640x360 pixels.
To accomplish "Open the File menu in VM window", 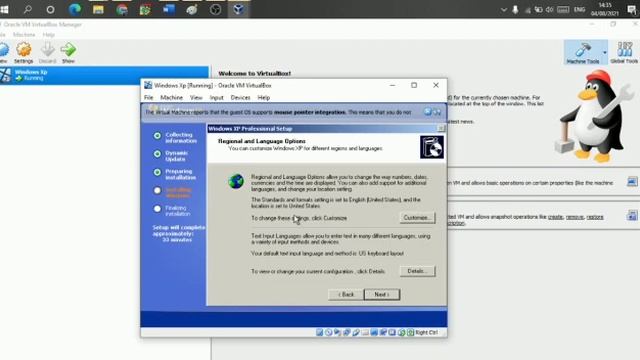I will pyautogui.click(x=149, y=98).
